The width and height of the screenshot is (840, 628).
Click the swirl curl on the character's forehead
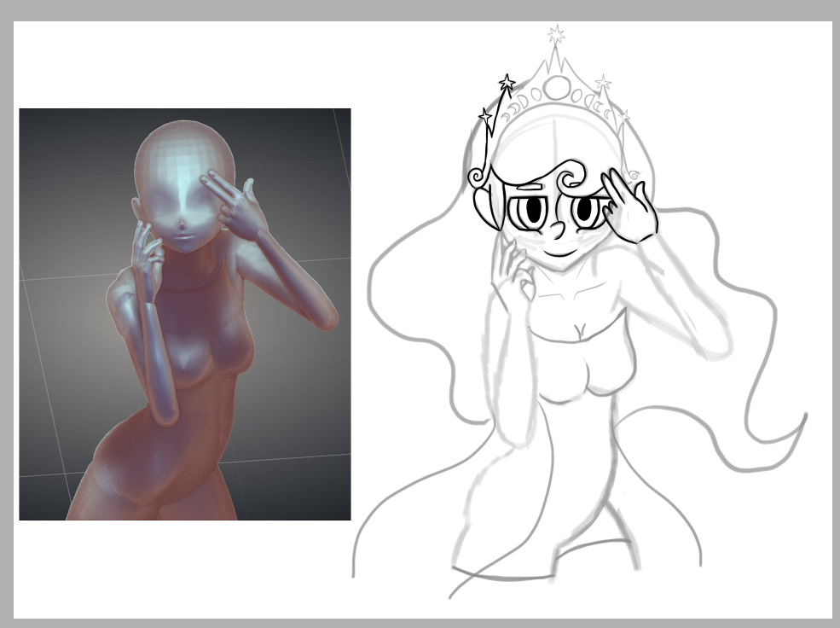[x=570, y=177]
